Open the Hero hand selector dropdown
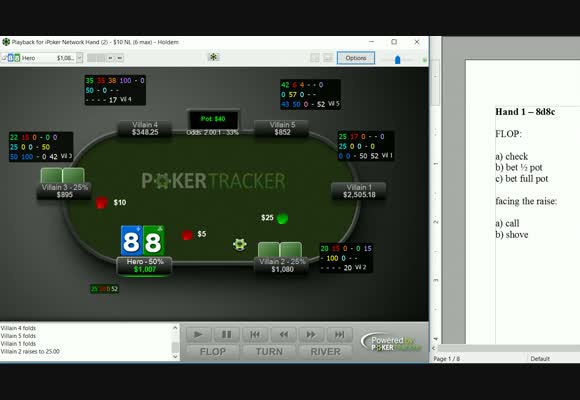This screenshot has height=400, width=580. click(79, 58)
